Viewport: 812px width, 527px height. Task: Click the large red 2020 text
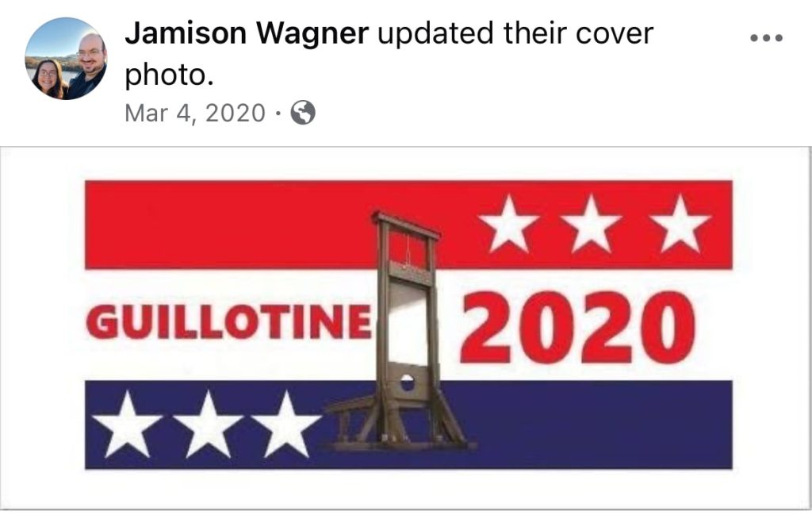click(x=577, y=328)
